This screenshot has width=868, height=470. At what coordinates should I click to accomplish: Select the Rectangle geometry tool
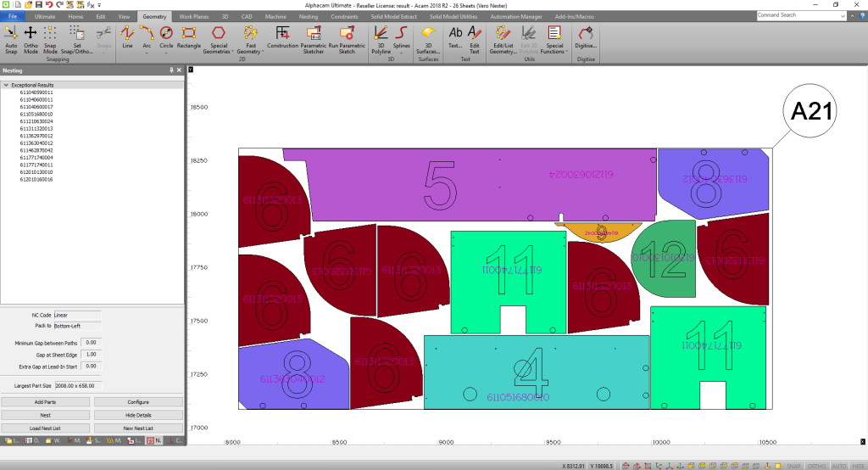tap(189, 37)
